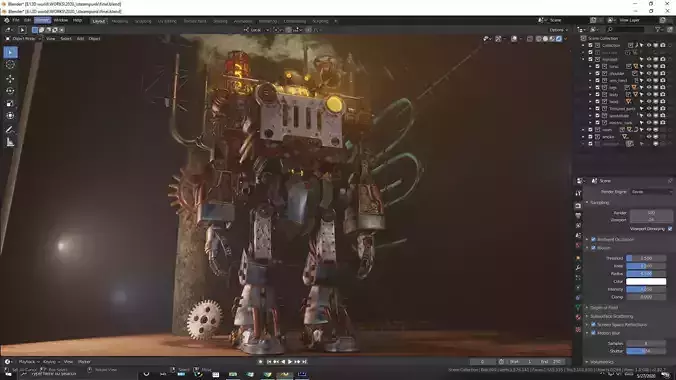Open the Window menu
Image resolution: width=676 pixels, height=380 pixels.
60,20
